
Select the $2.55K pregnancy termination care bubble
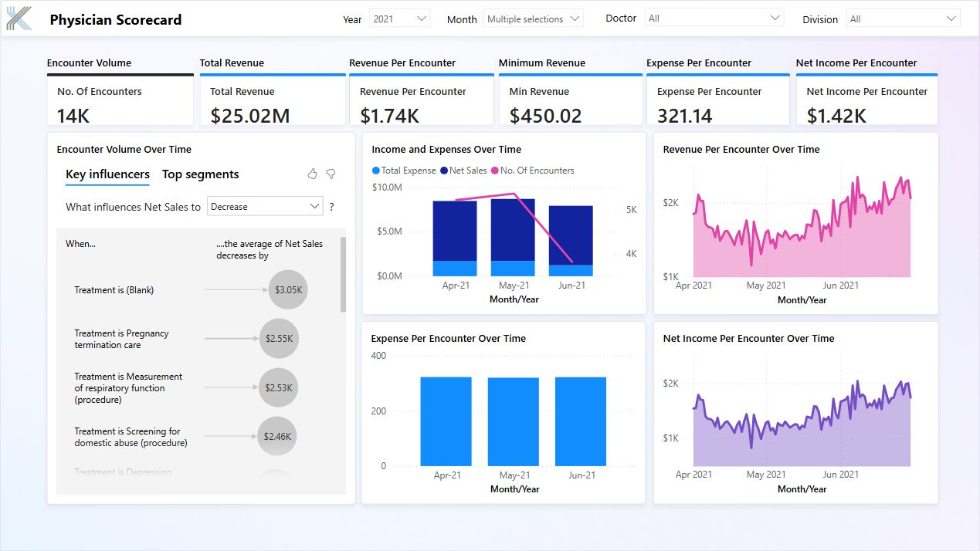tap(278, 339)
